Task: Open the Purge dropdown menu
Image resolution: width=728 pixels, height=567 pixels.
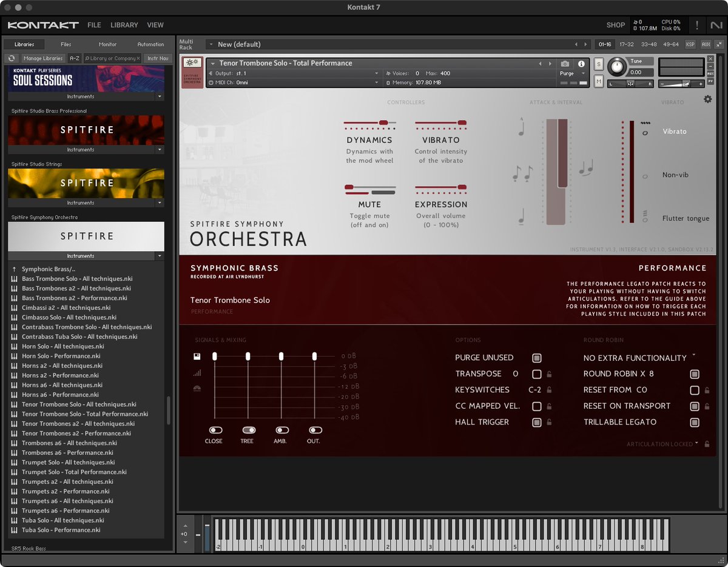Action: 573,73
